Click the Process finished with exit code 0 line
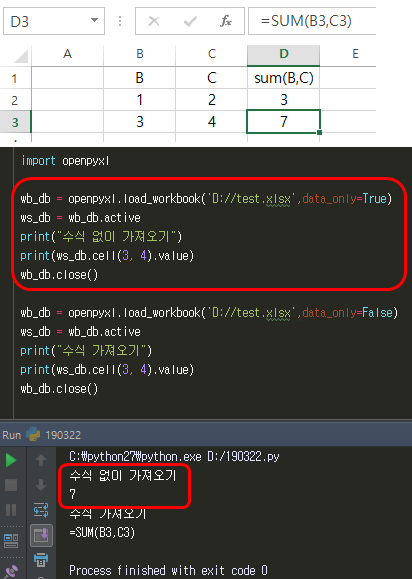This screenshot has width=412, height=579. tap(168, 571)
